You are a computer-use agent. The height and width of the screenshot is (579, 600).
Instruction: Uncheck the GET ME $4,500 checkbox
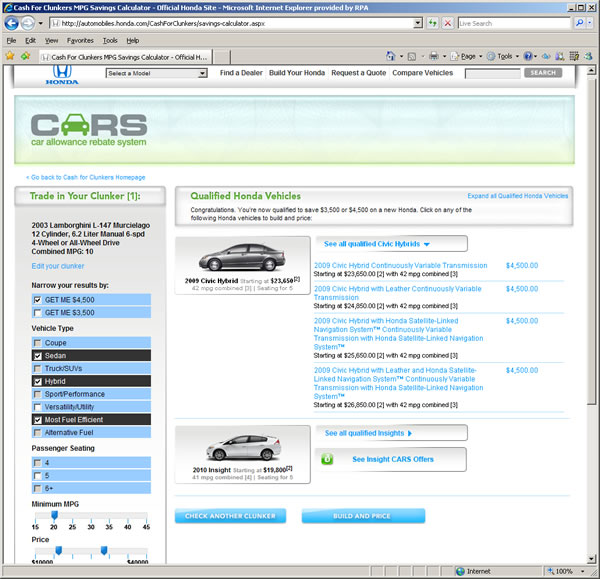point(38,299)
